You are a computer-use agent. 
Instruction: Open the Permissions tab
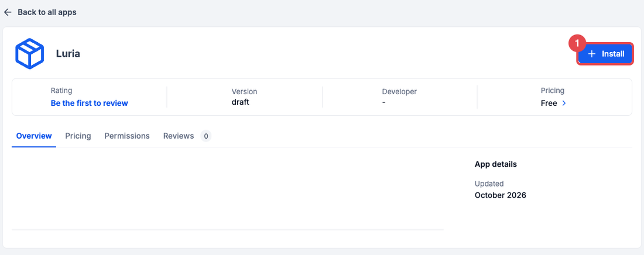tap(127, 136)
